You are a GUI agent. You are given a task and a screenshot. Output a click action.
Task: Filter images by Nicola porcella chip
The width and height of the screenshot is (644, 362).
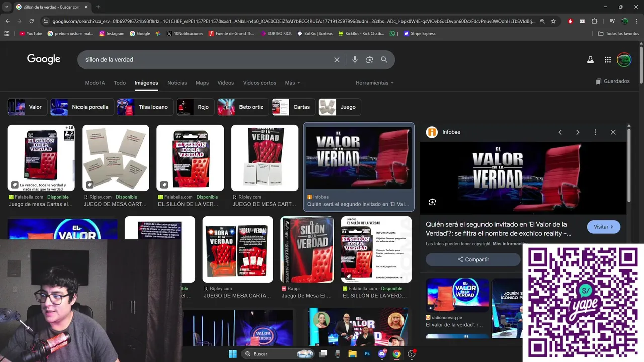pos(82,107)
